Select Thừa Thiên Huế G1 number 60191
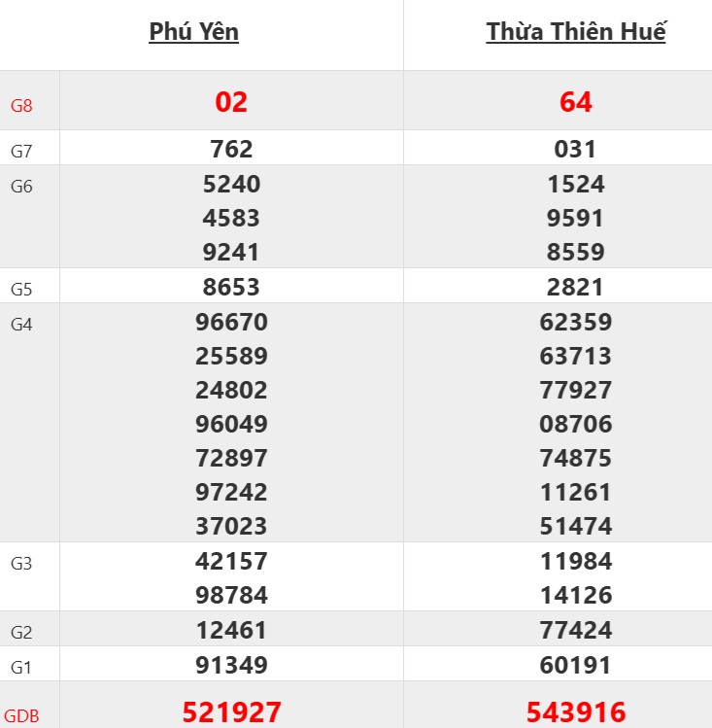712x728 pixels. click(x=576, y=665)
